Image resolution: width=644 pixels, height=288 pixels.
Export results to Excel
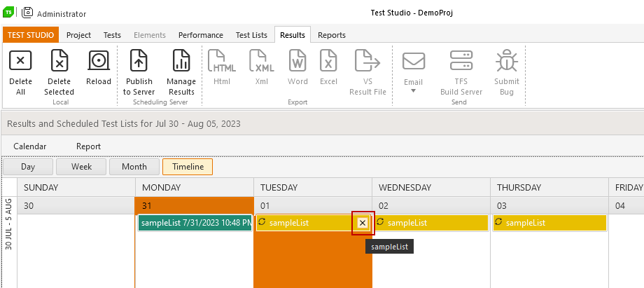click(x=328, y=68)
